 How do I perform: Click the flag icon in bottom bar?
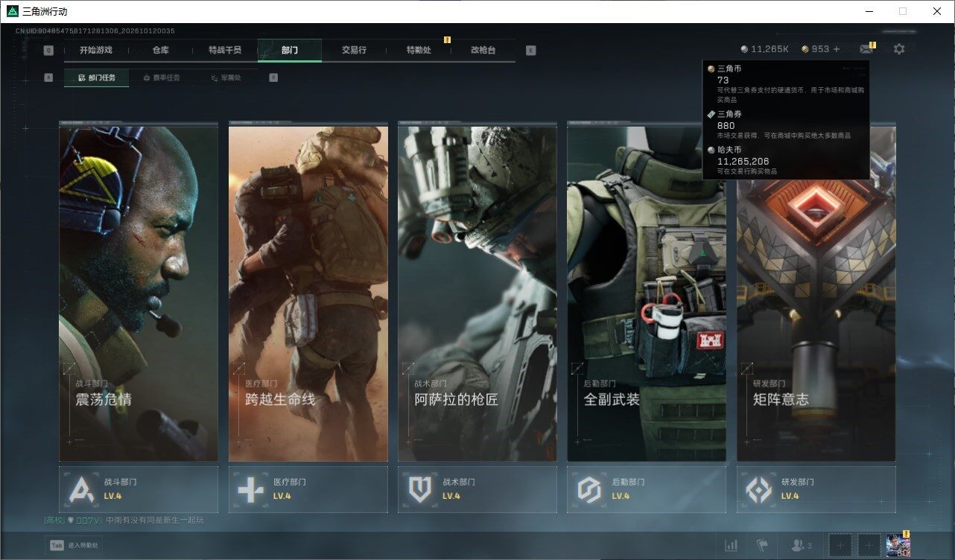tap(762, 546)
